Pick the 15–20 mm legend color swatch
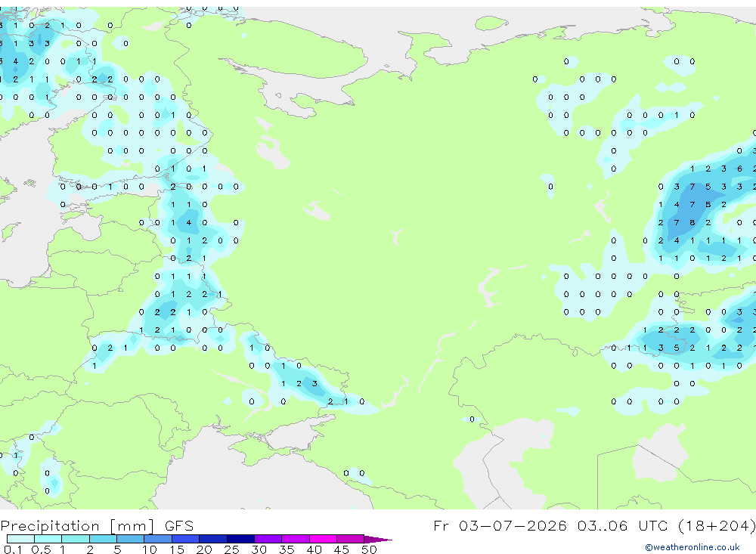The height and width of the screenshot is (554, 756). (185, 539)
